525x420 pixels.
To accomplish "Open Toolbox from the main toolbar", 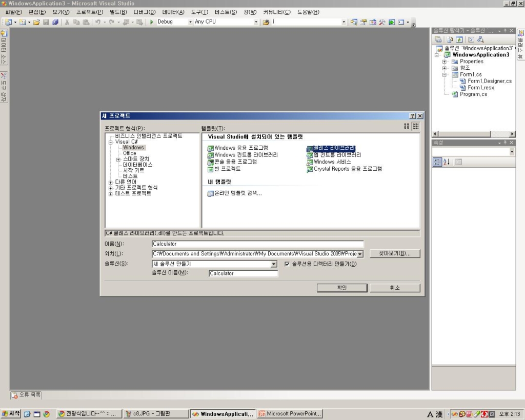I will (382, 22).
